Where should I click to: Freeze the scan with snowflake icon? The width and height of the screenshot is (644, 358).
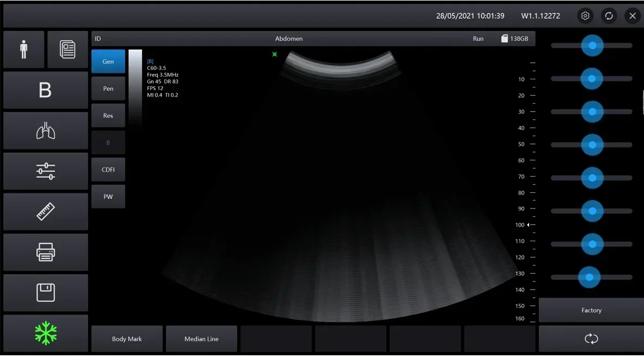click(46, 333)
